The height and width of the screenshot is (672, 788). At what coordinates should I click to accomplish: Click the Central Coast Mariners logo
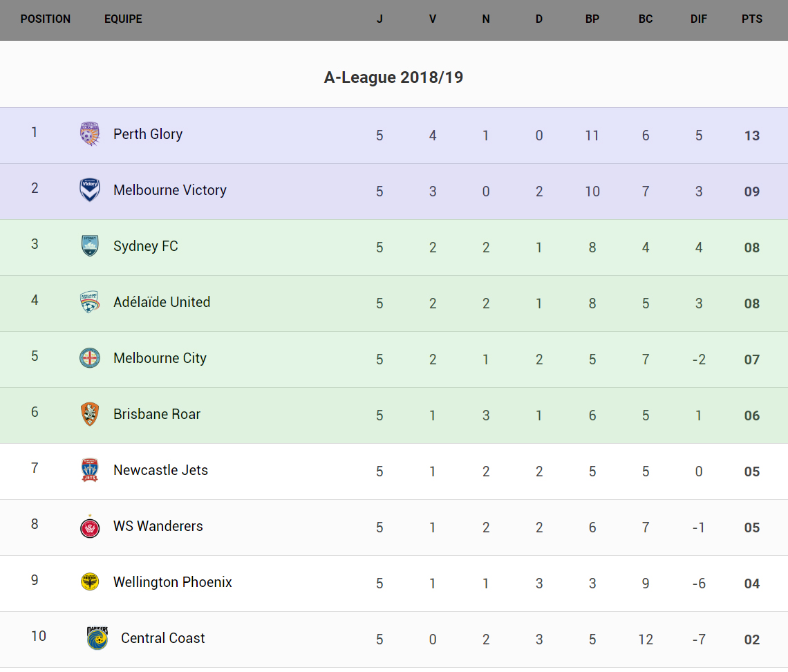point(97,638)
